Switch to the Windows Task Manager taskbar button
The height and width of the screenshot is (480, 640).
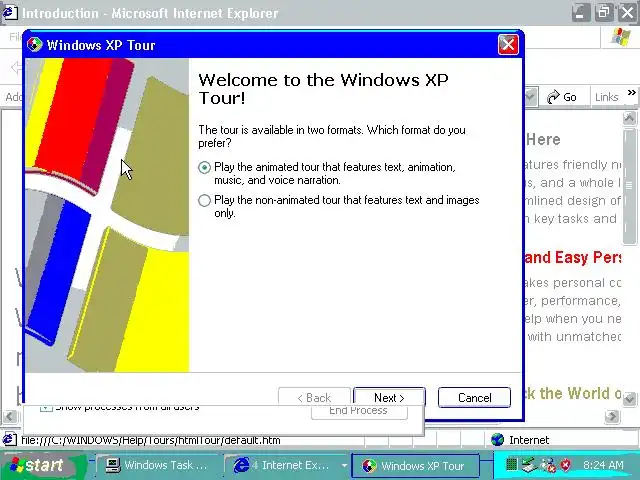[x=157, y=465]
